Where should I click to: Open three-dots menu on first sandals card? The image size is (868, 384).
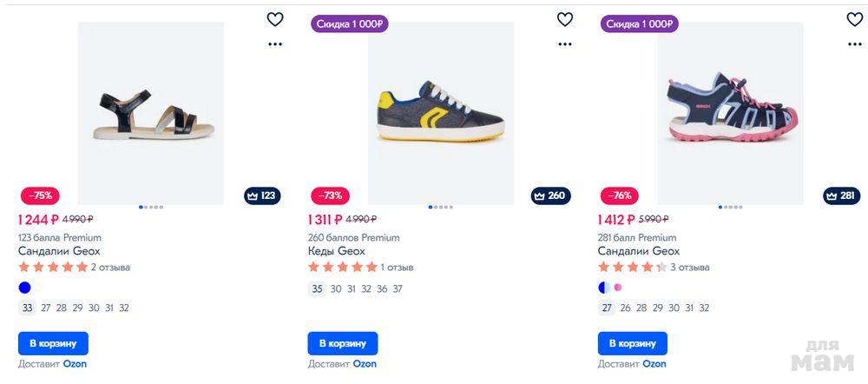pyautogui.click(x=274, y=43)
